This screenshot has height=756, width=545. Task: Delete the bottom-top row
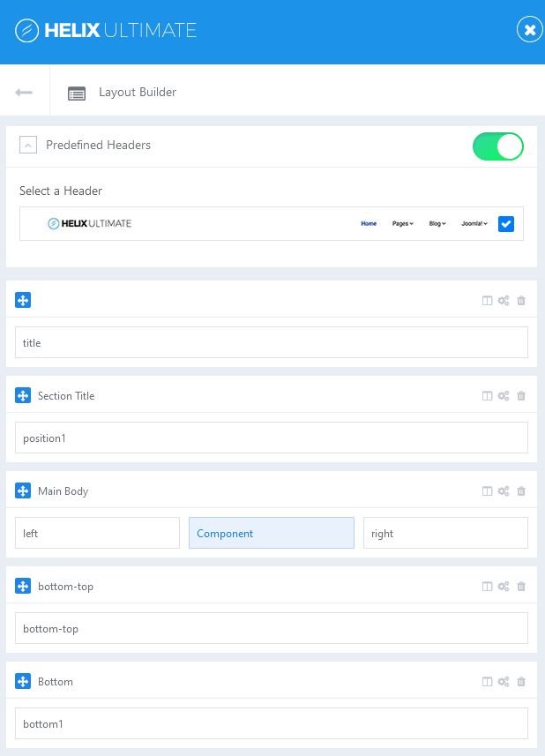click(521, 587)
